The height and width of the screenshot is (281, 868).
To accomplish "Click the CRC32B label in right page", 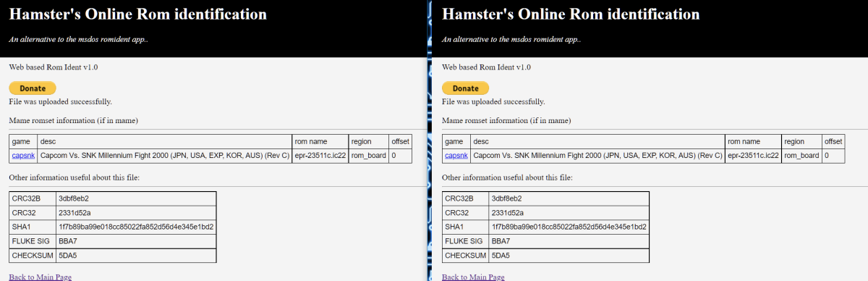I will click(466, 198).
